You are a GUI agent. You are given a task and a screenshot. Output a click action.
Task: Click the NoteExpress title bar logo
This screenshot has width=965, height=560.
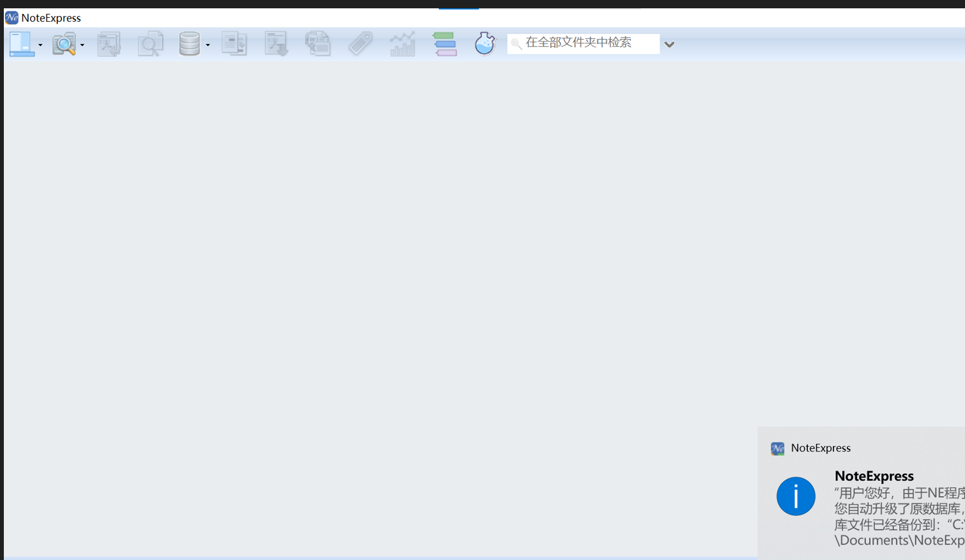(12, 17)
